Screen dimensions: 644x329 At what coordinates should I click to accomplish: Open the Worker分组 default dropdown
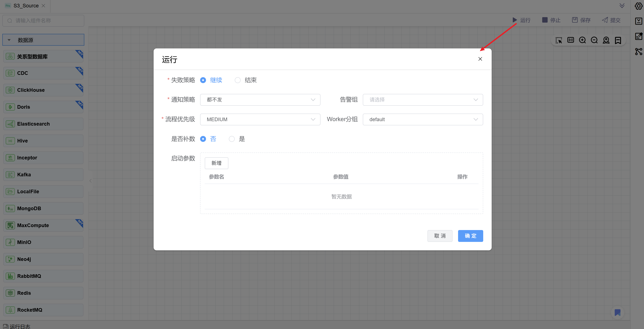click(423, 119)
